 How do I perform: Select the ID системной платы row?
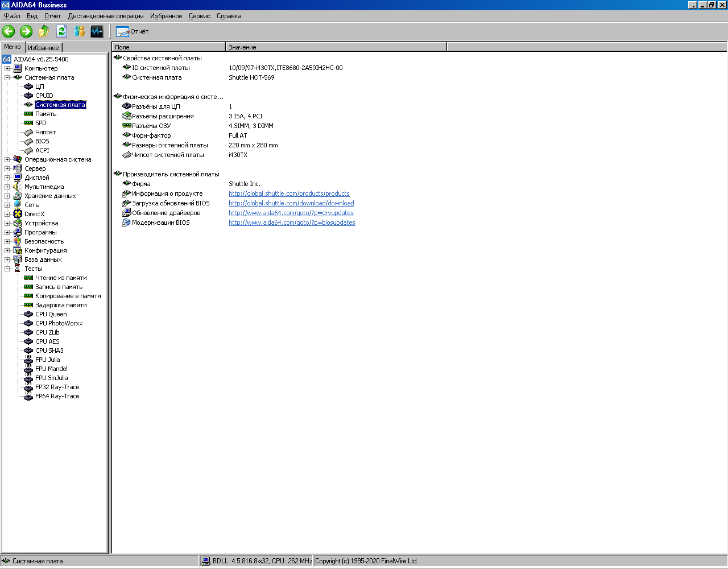point(420,68)
